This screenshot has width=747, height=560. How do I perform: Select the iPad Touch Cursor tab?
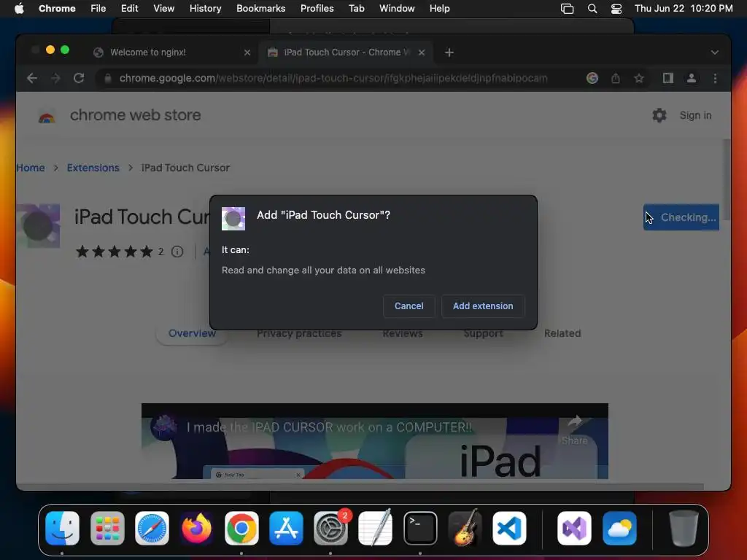(x=347, y=52)
